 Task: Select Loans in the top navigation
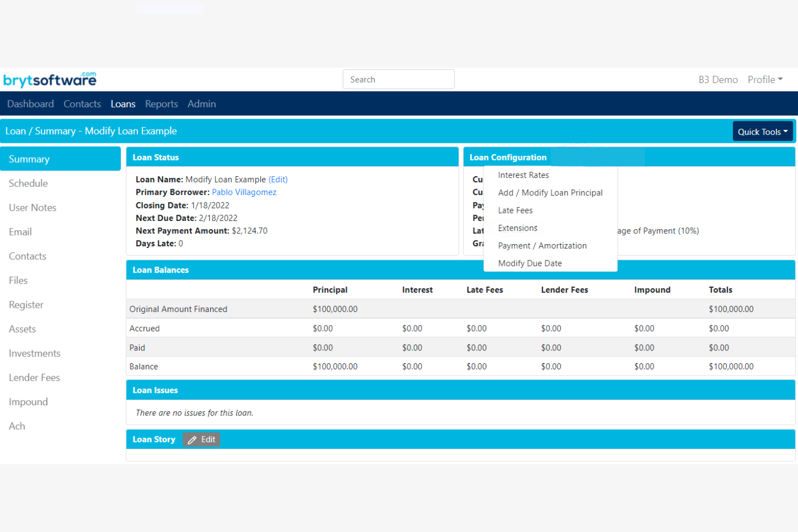click(123, 103)
